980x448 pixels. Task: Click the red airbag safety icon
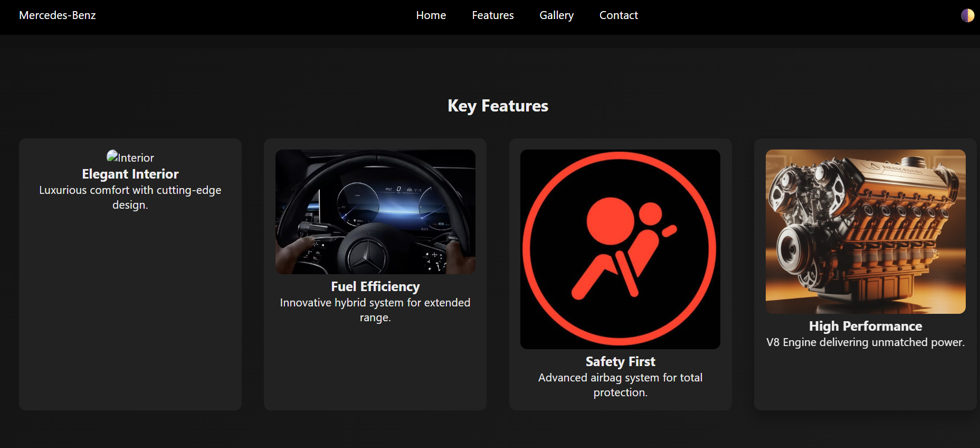620,249
